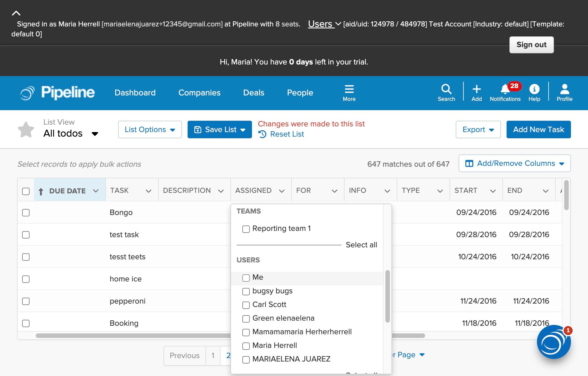Image resolution: width=588 pixels, height=376 pixels.
Task: Open the Profile person icon
Action: [564, 89]
